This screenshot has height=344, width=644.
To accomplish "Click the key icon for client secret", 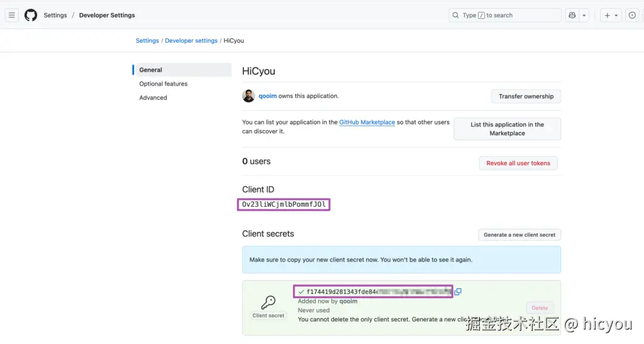I will (268, 302).
